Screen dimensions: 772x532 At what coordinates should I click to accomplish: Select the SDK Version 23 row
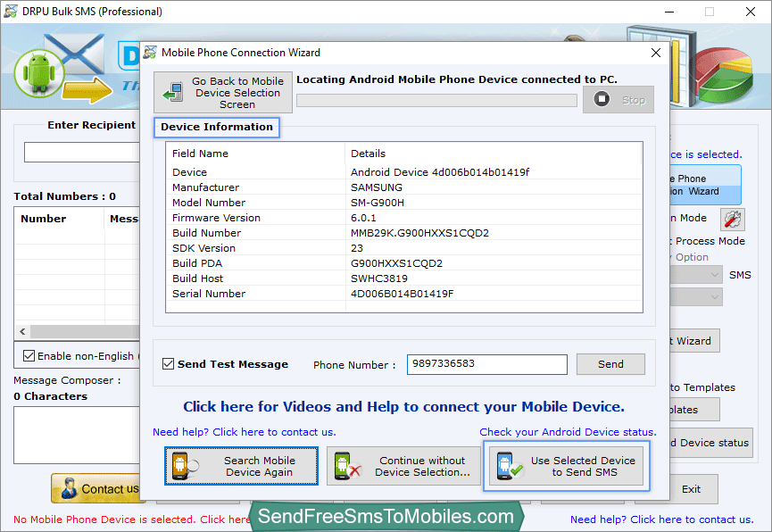coord(403,248)
